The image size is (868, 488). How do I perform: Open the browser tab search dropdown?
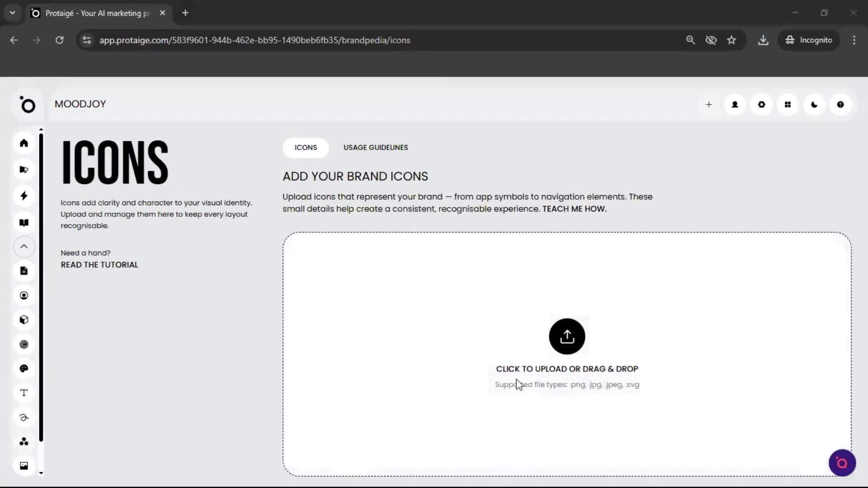(x=12, y=13)
